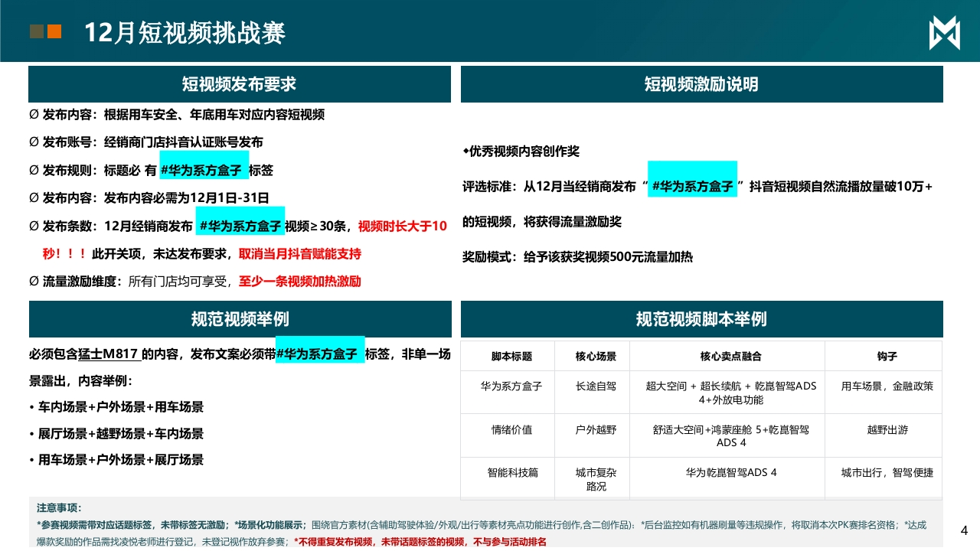
Task: Select the 长途自驾 cell in the table
Action: pyautogui.click(x=596, y=386)
